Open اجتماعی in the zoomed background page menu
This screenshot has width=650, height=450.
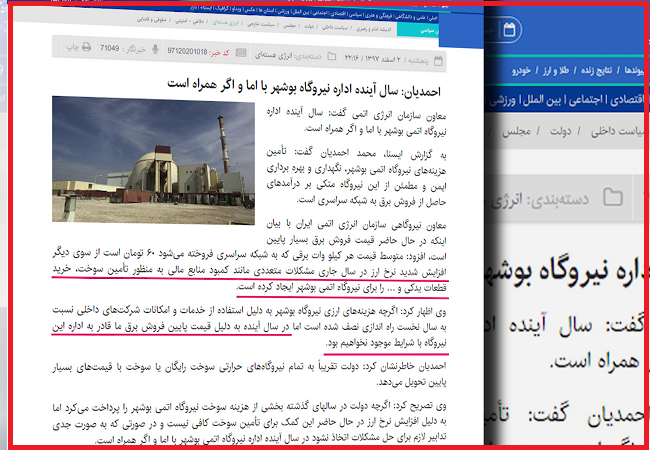586,100
